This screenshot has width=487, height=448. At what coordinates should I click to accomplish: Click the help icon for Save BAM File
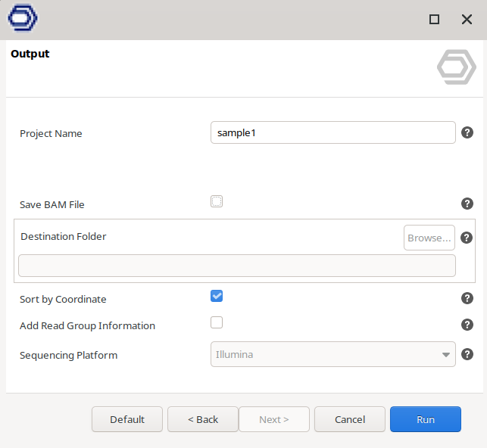(x=467, y=204)
